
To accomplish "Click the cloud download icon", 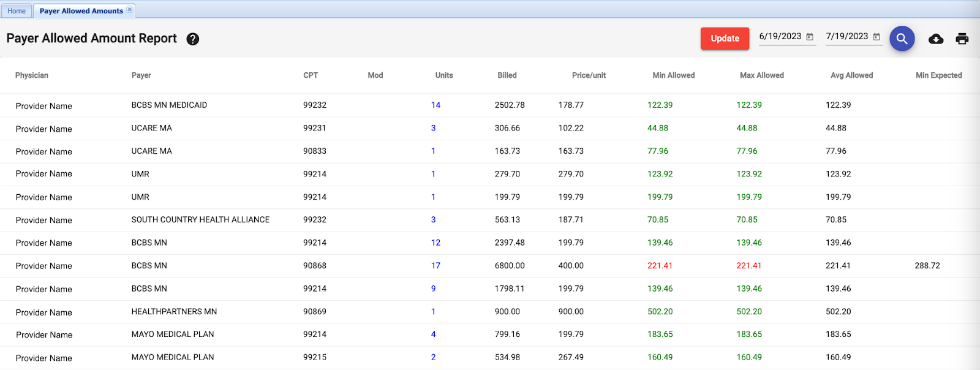I will 935,39.
